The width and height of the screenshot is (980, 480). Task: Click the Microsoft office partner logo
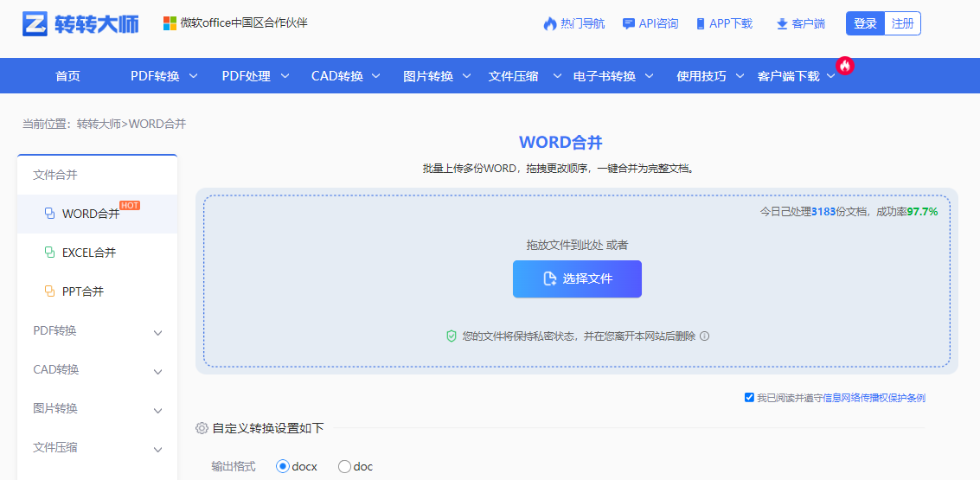point(170,23)
